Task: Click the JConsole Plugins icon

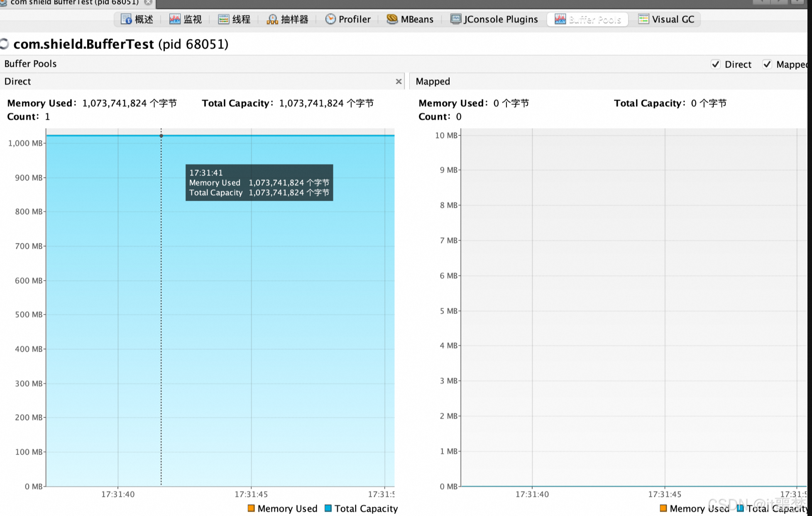Action: (x=456, y=19)
